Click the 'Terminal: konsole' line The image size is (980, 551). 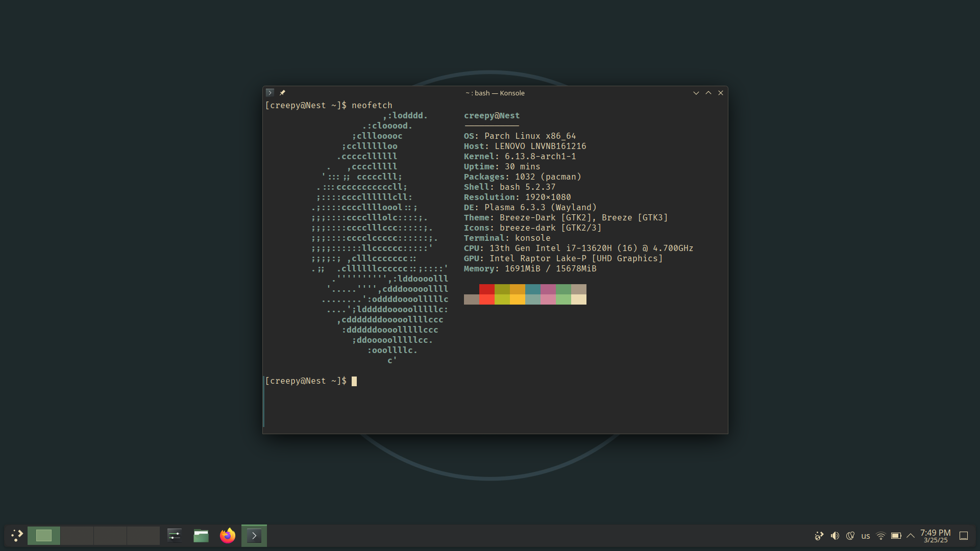(x=507, y=238)
